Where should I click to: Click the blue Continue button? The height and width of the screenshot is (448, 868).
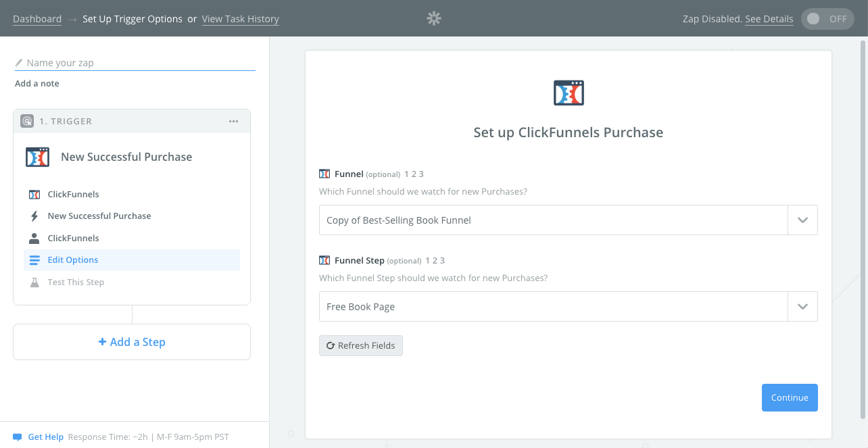coord(790,397)
